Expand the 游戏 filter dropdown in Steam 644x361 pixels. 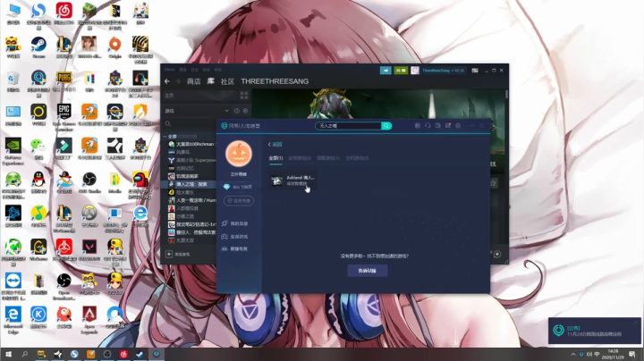coord(226,111)
